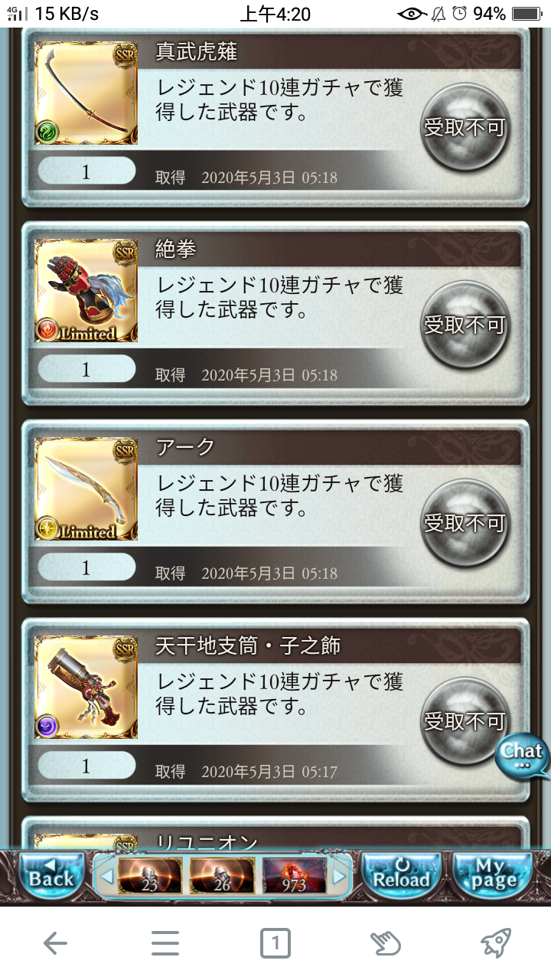Viewport: 551px width, 980px height.
Task: Select the shortcut item labeled 26
Action: pyautogui.click(x=222, y=876)
